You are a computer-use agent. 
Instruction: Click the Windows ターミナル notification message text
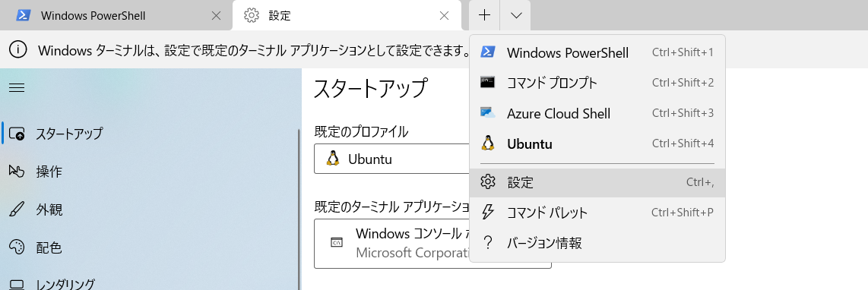coord(254,51)
